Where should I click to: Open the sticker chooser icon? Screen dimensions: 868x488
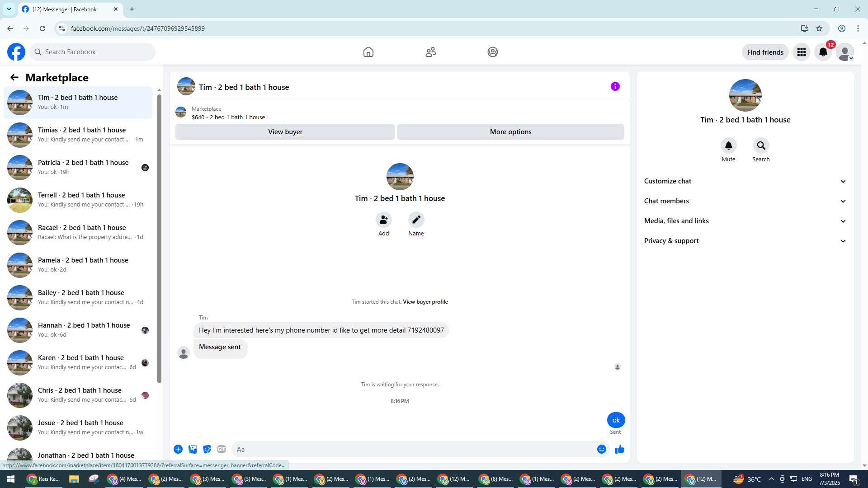207,449
